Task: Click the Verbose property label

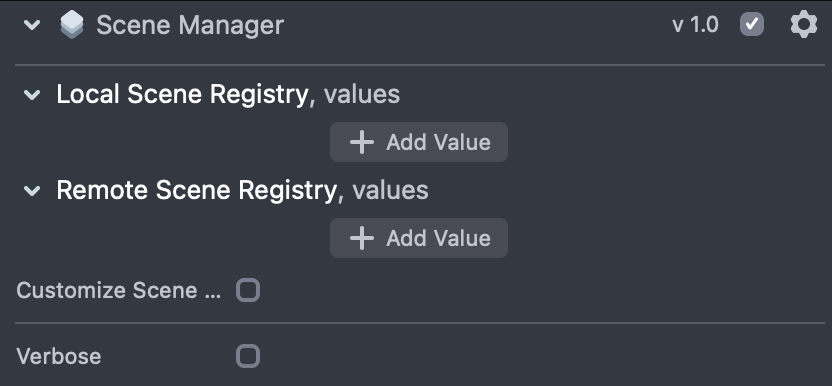Action: tap(59, 356)
